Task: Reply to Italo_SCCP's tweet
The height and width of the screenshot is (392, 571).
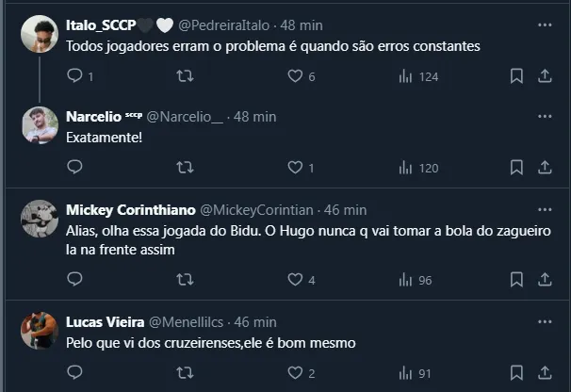Action: click(x=74, y=76)
